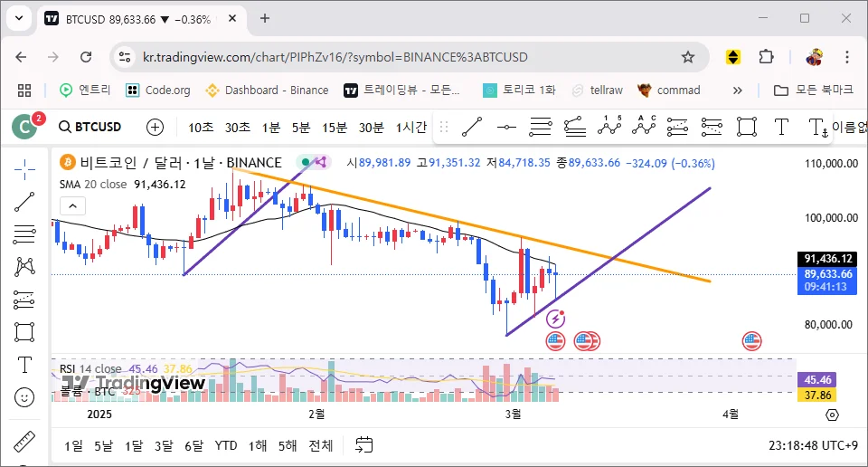Set date range to YTD
This screenshot has width=868, height=467.
[x=226, y=446]
